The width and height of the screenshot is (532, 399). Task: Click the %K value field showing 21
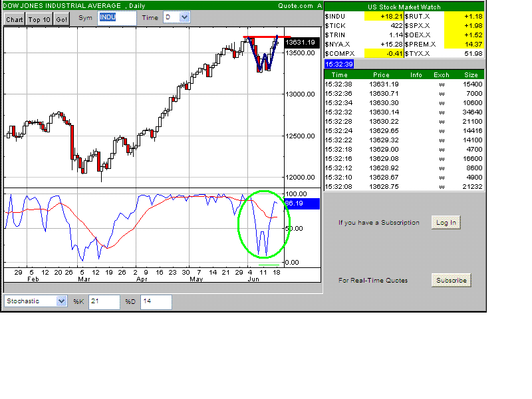104,302
